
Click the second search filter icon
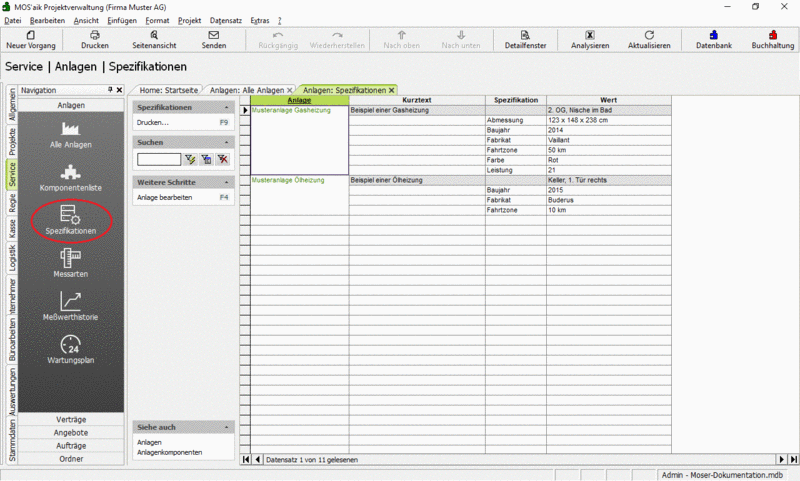[207, 159]
